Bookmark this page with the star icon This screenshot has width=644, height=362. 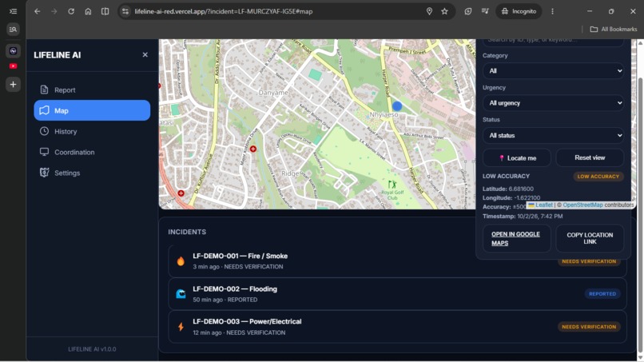coord(444,11)
